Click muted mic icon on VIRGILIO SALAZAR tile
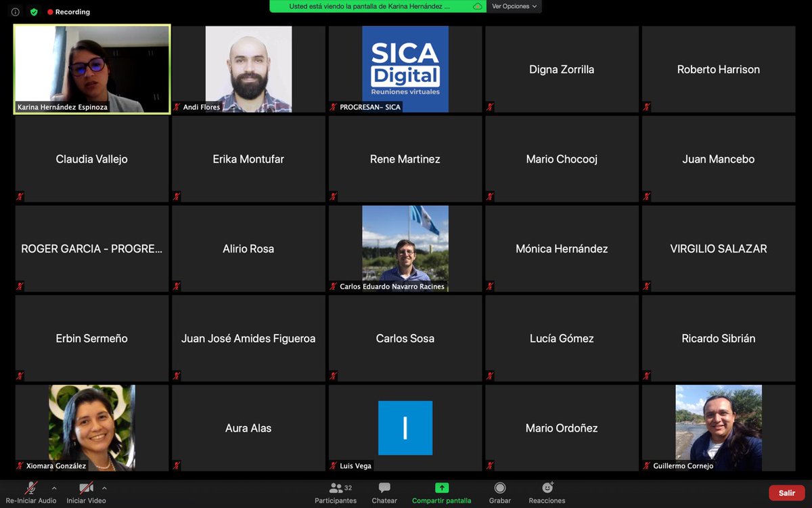The image size is (812, 508). 647,287
